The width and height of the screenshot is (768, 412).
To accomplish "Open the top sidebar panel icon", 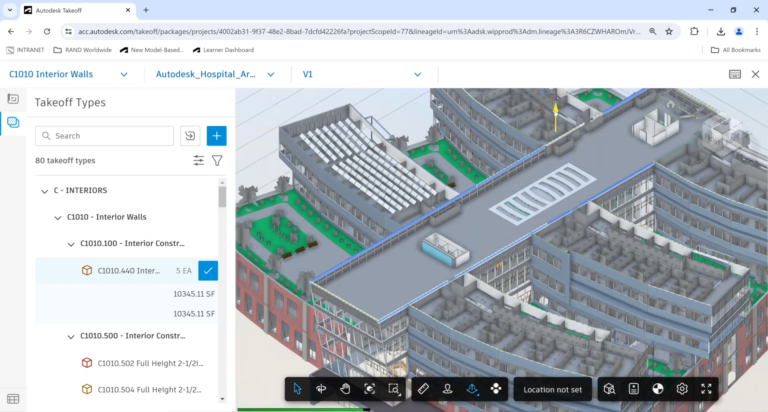I will pos(13,99).
